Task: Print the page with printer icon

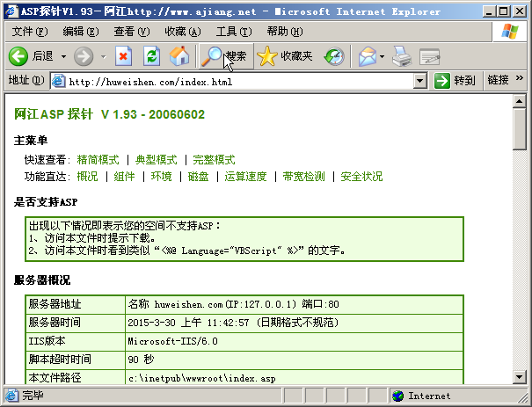Action: pos(402,56)
